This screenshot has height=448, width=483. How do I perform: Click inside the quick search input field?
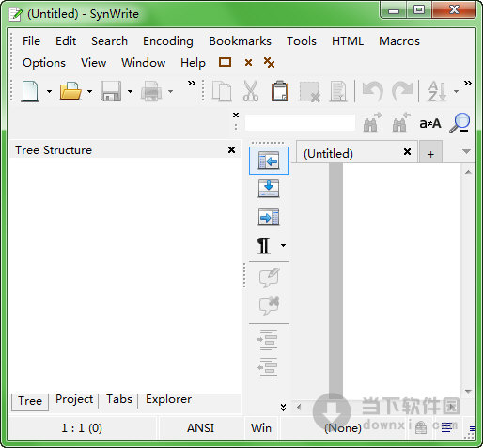tap(300, 122)
